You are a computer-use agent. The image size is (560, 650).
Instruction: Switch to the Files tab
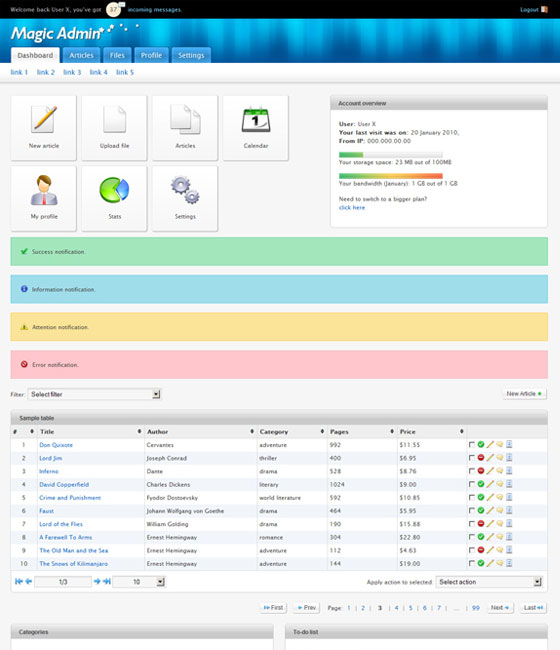point(117,55)
